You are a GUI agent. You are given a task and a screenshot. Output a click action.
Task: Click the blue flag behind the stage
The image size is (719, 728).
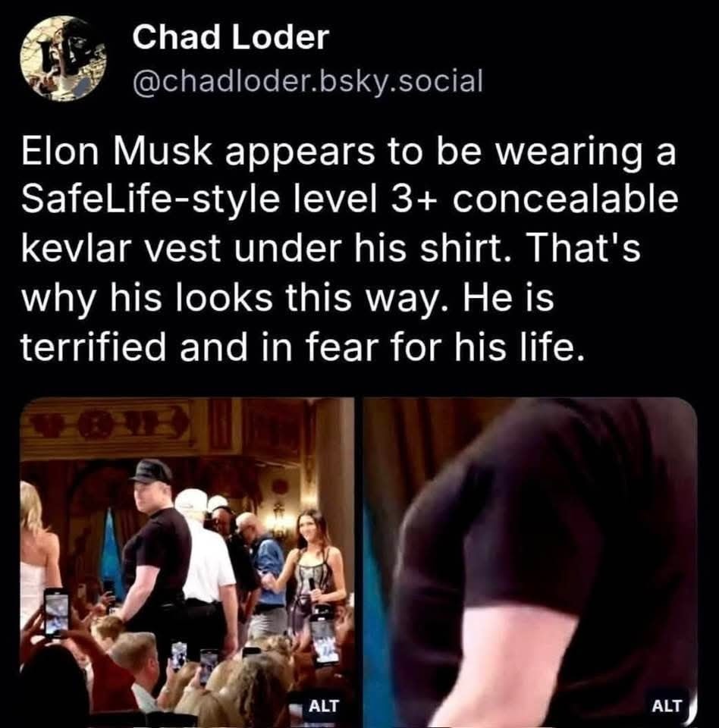pyautogui.click(x=111, y=553)
